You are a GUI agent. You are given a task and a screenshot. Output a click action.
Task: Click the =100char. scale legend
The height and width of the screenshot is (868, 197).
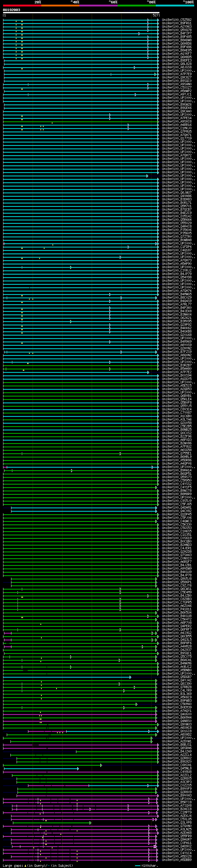coord(147,865)
